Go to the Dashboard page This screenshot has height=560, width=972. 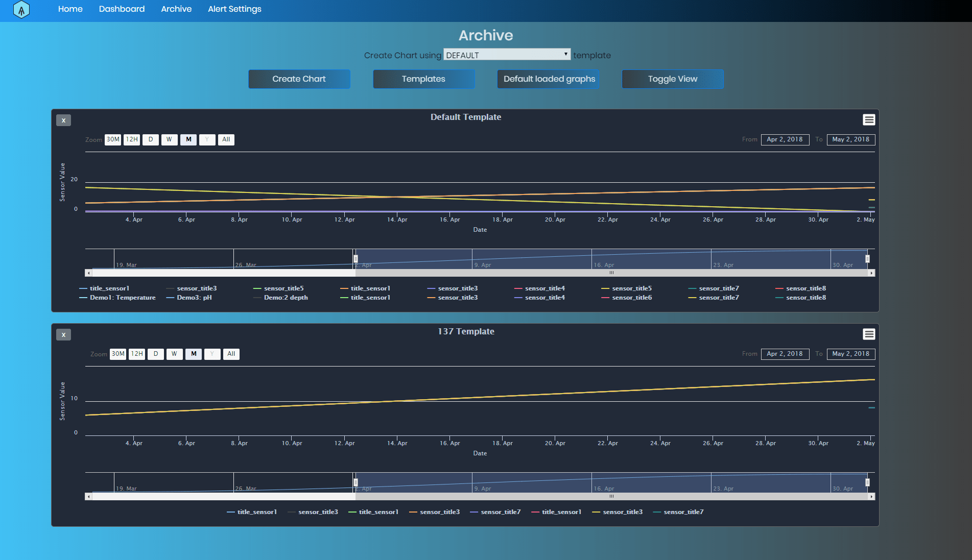(x=122, y=9)
